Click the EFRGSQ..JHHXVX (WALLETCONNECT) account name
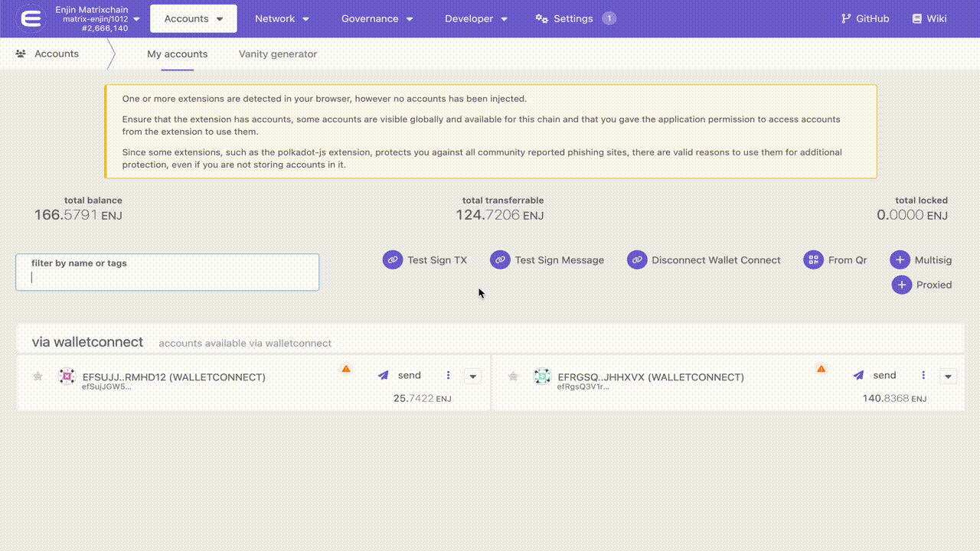980x551 pixels. [x=651, y=377]
